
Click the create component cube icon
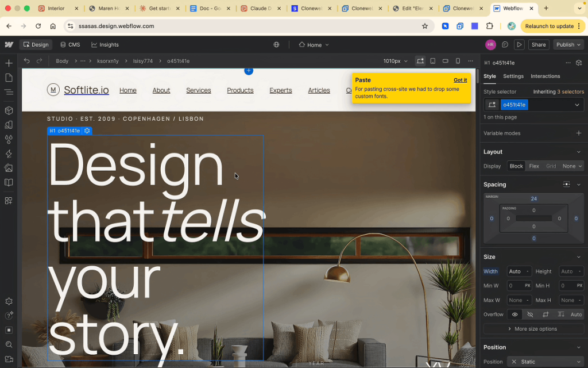point(579,63)
